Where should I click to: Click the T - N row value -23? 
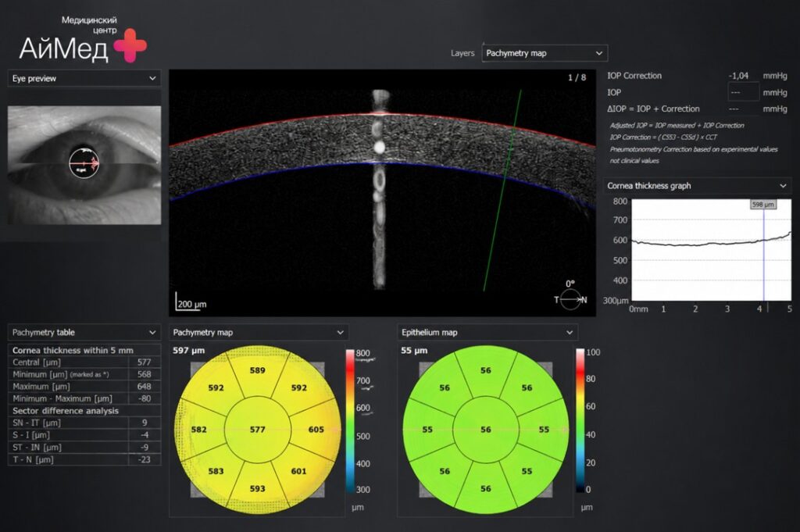(145, 459)
